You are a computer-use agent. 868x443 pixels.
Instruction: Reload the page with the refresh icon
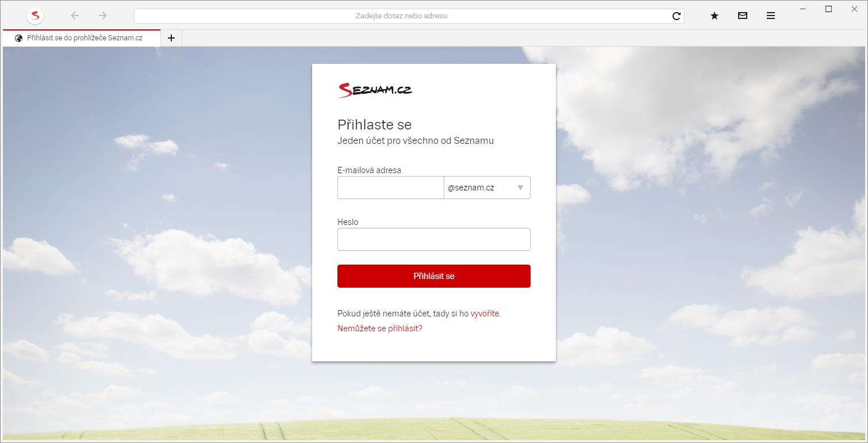[677, 16]
